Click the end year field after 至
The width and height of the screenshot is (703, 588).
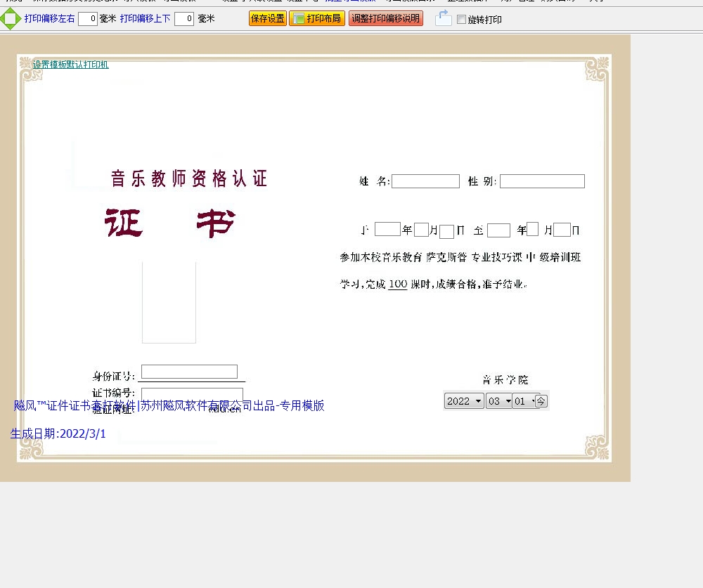point(498,230)
